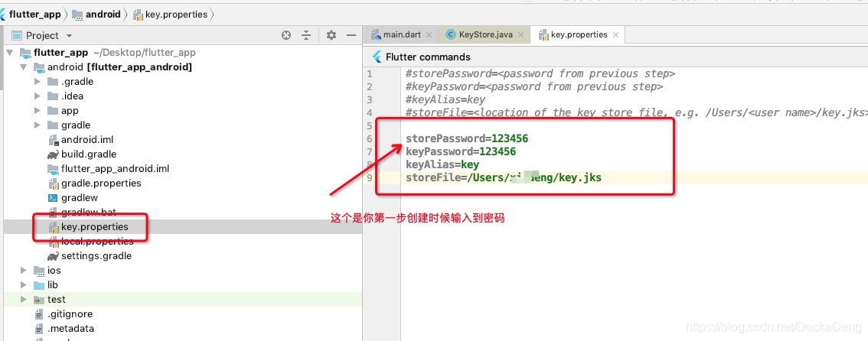Click main.dart tab file icon

tap(377, 34)
